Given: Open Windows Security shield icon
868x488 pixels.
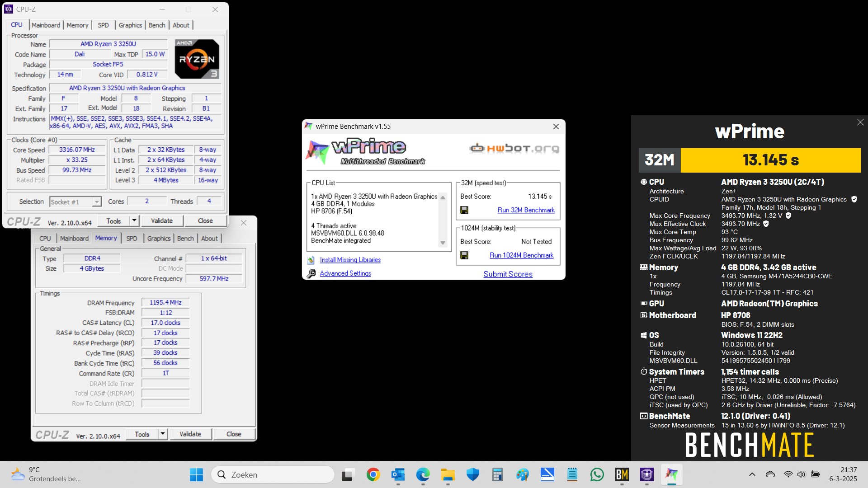Looking at the screenshot, I should pyautogui.click(x=472, y=474).
